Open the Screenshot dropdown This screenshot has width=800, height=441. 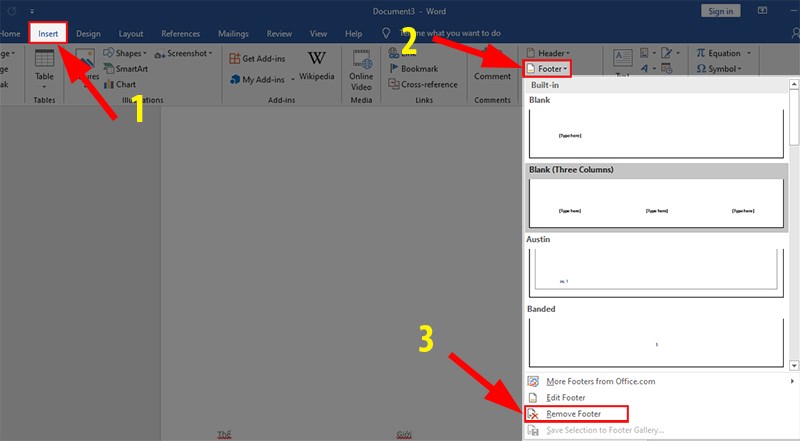pos(183,53)
